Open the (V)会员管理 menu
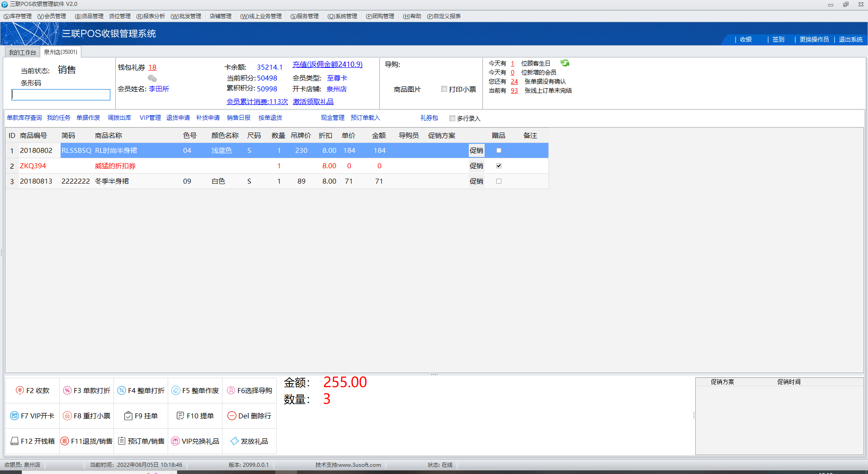 point(52,16)
